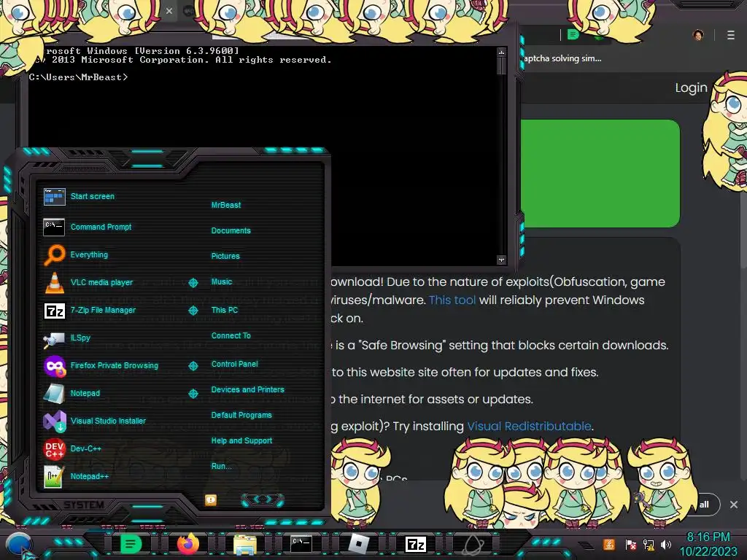The width and height of the screenshot is (747, 560).
Task: Open Music from the Start menu
Action: click(x=222, y=282)
